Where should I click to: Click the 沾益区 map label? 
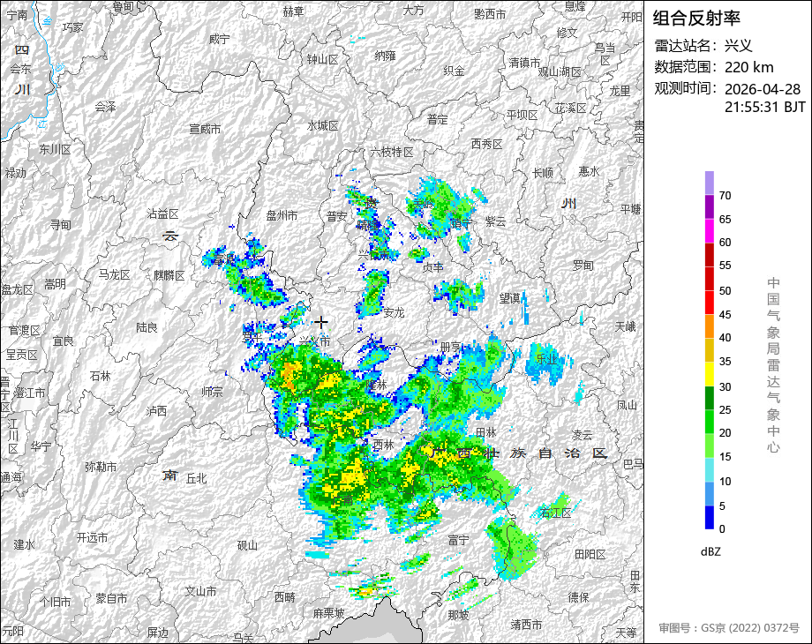click(162, 213)
